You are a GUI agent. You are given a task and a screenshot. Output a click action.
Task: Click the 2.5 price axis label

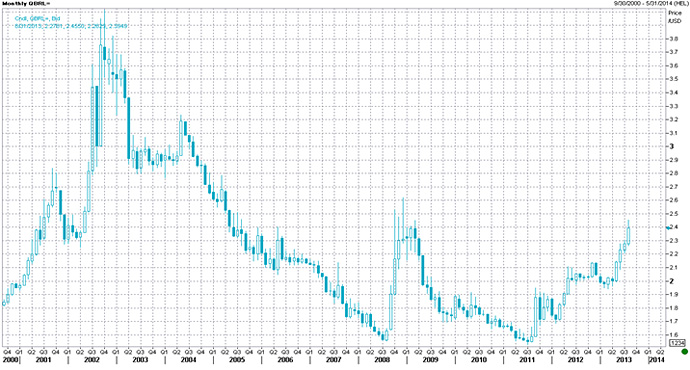pos(673,214)
